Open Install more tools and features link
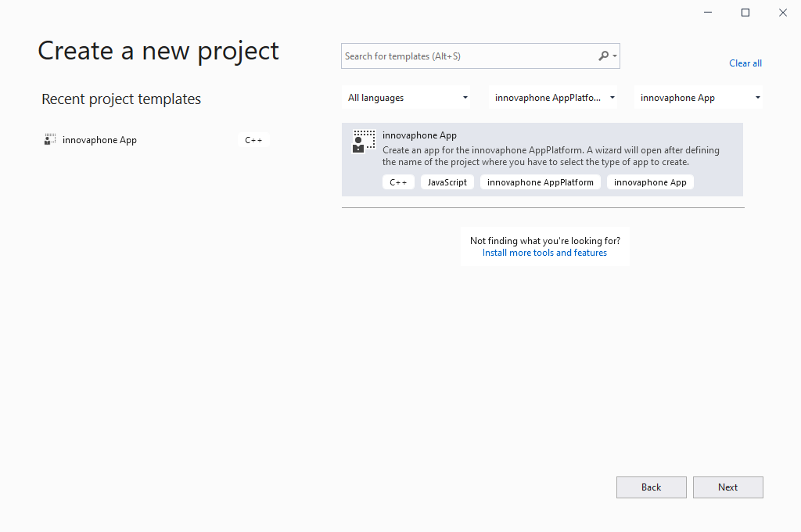The height and width of the screenshot is (532, 801). (x=544, y=253)
